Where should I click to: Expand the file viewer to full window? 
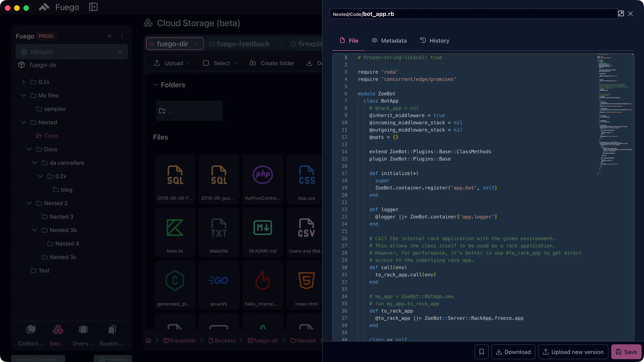[621, 14]
